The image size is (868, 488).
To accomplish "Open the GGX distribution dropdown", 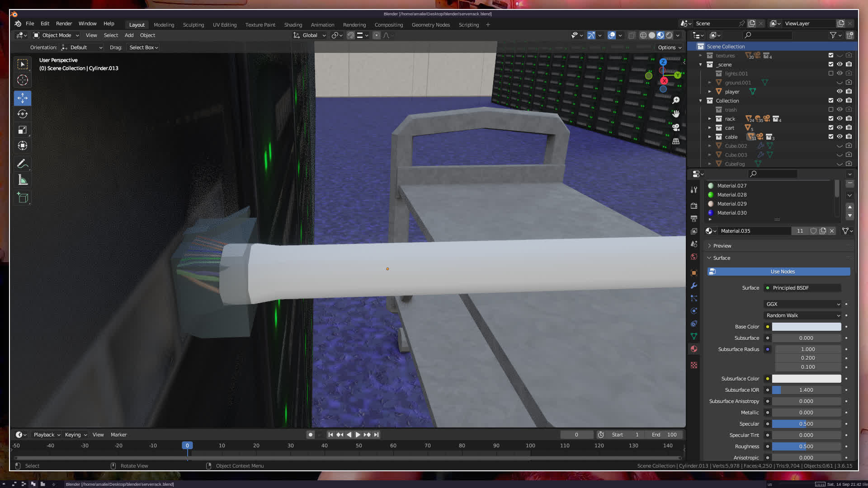I will pyautogui.click(x=802, y=304).
